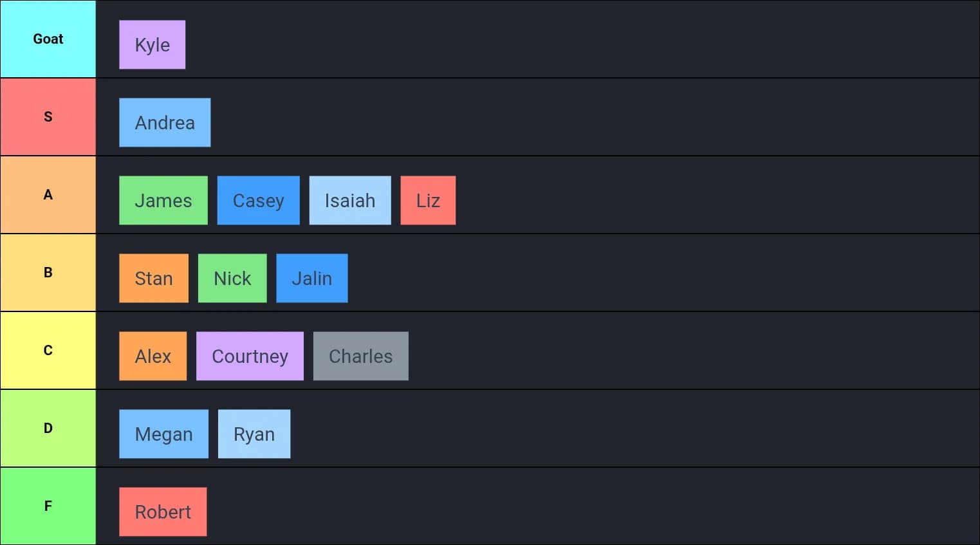This screenshot has width=980, height=545.
Task: Select the Ryan tile in the D tier
Action: point(254,434)
